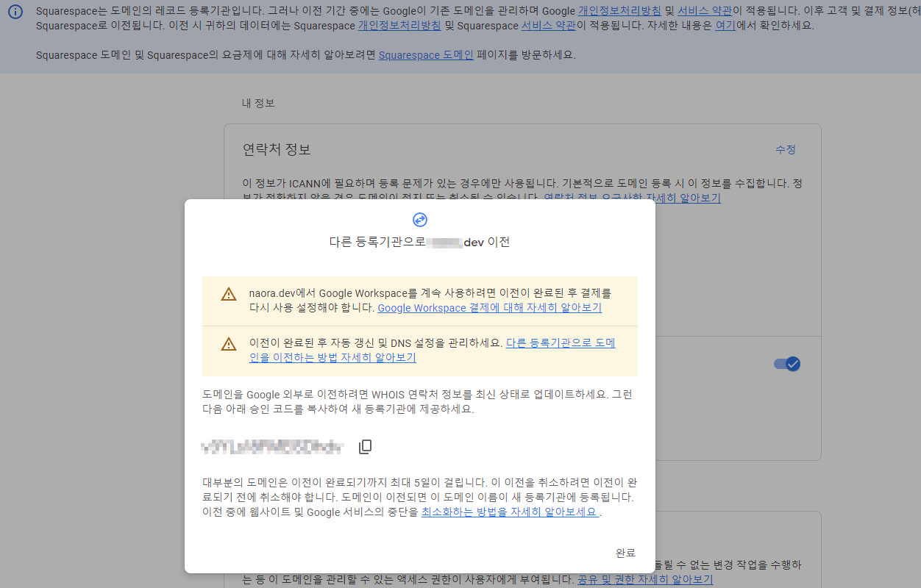Click the blurred authorization code text
Image resolution: width=921 pixels, height=588 pixels.
point(273,446)
